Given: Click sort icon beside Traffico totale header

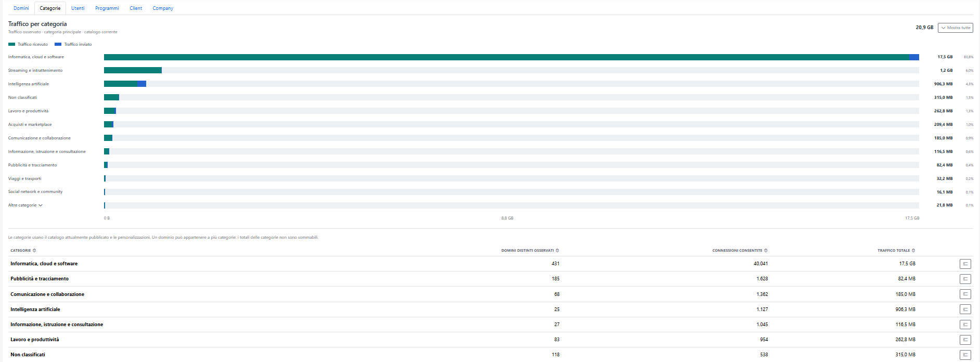Looking at the screenshot, I should click(x=913, y=251).
